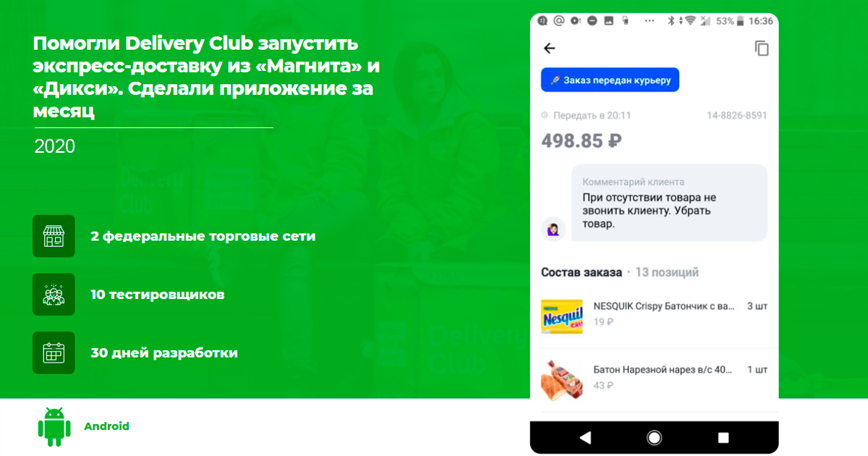Tap the "Состав заказа" section header
868x456 pixels.
pos(582,272)
